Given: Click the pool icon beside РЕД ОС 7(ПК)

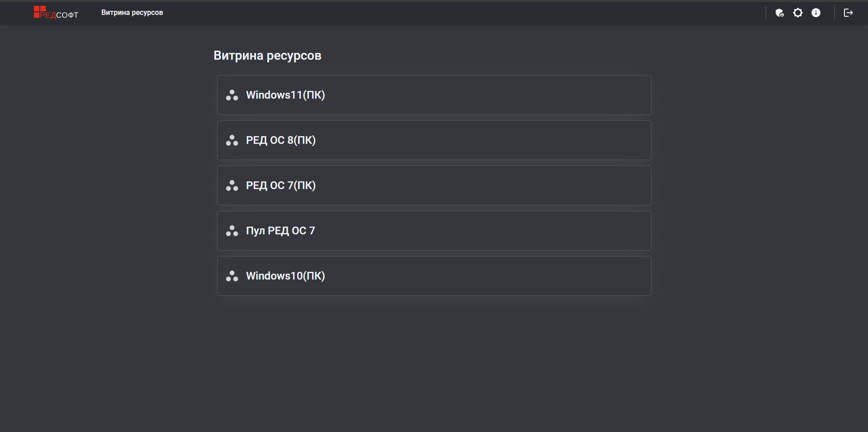Looking at the screenshot, I should (232, 185).
